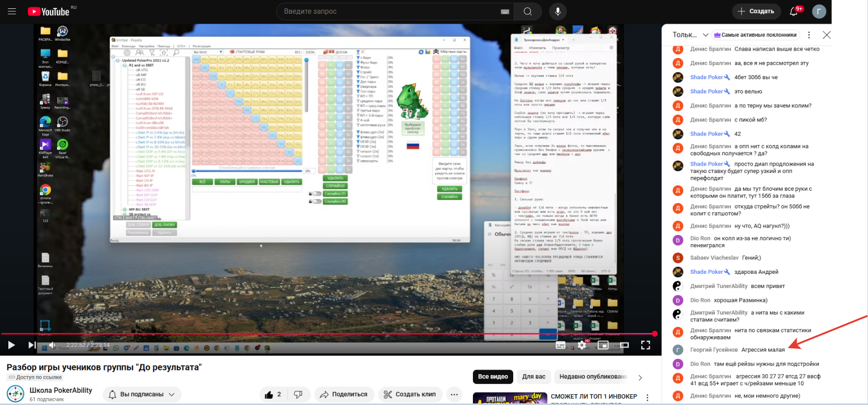
Task: Open the chat replay mode dropdown 'Тольк...'
Action: tap(690, 35)
